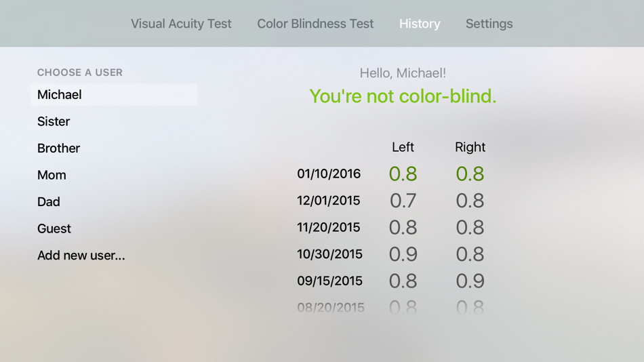This screenshot has height=362, width=644.
Task: Select the faded 08/20/2015 date entry
Action: 331,307
